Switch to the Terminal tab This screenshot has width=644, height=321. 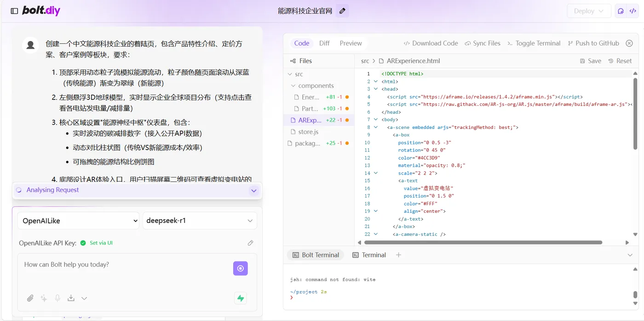369,255
